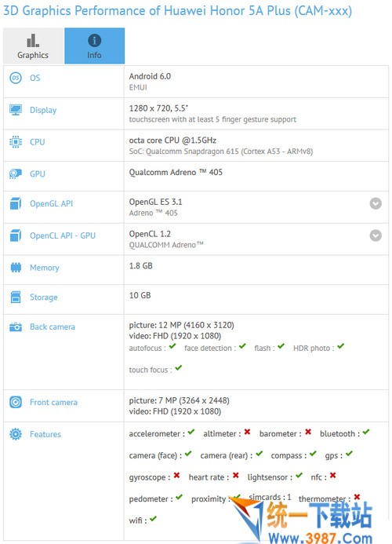392x544 pixels.
Task: Click the nfc red cross mark
Action: coord(333,475)
